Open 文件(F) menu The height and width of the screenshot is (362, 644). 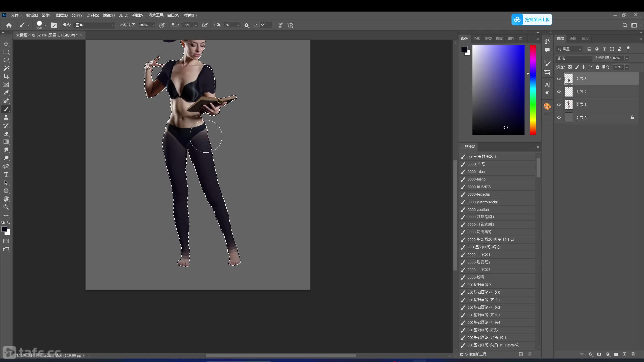[x=17, y=15]
